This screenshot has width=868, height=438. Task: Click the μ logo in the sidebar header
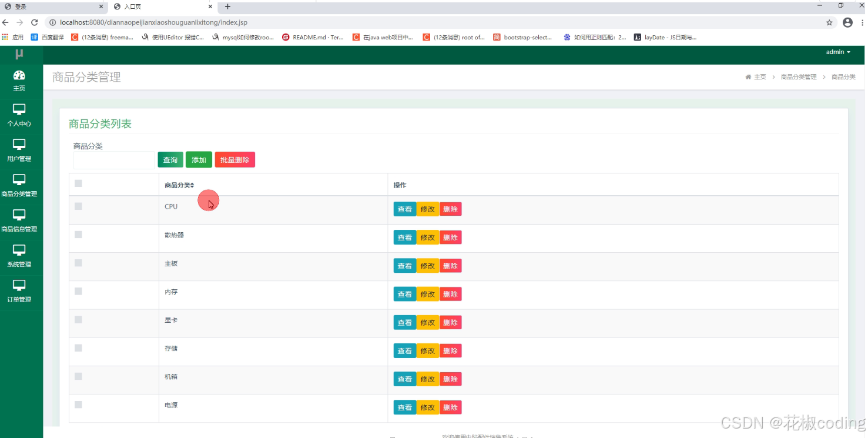coord(19,54)
